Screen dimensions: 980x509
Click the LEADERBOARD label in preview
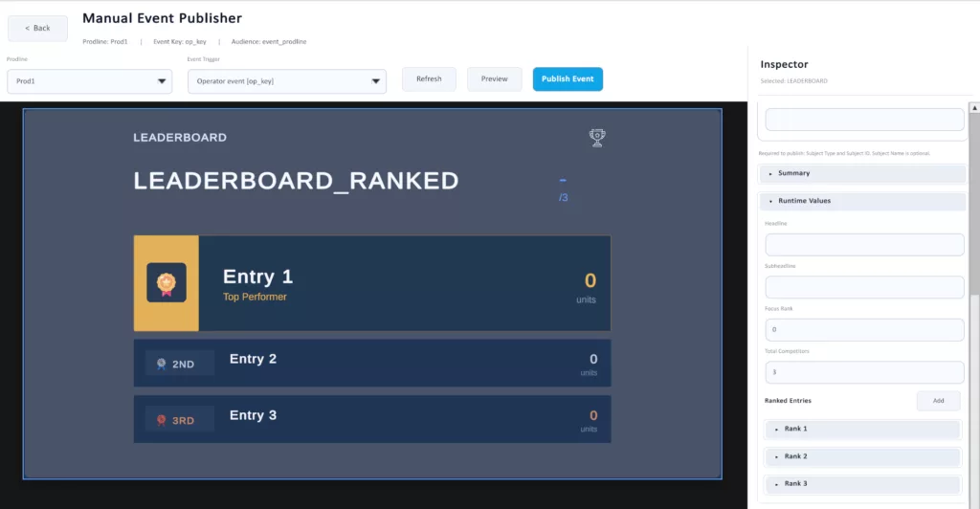point(180,138)
